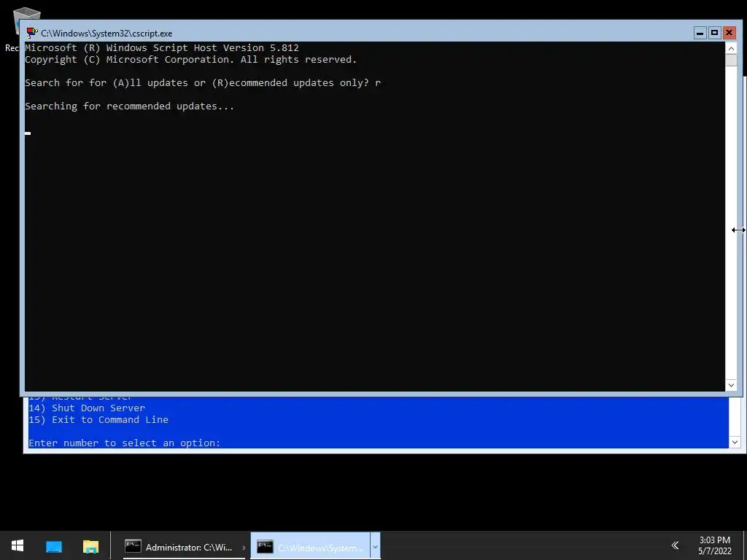Close the cscript.exe window
The image size is (747, 560).
(x=729, y=33)
